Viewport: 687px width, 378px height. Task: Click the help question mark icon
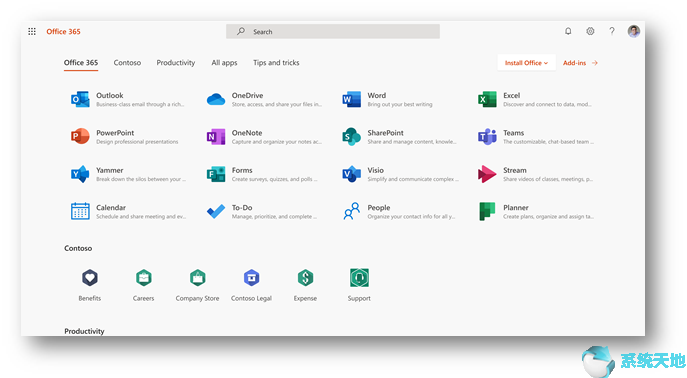coord(612,31)
